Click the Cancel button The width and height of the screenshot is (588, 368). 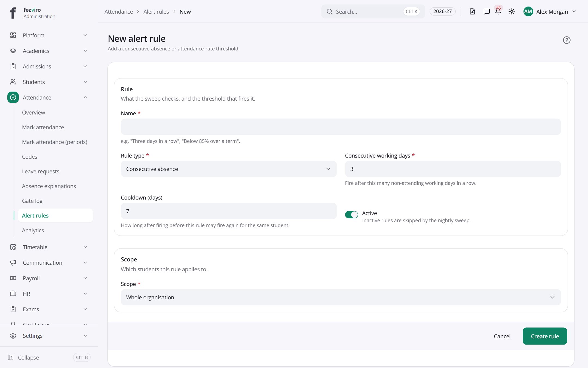click(x=502, y=336)
